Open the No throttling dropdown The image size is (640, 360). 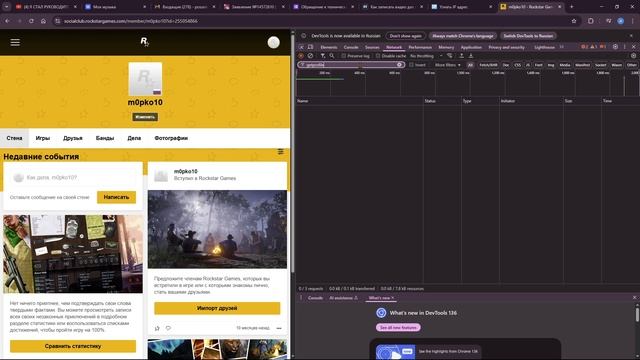(x=426, y=56)
